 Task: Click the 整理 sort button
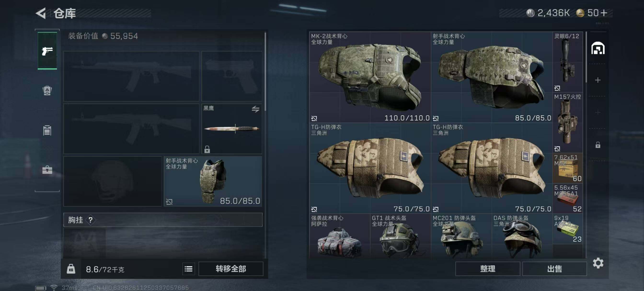(x=488, y=269)
